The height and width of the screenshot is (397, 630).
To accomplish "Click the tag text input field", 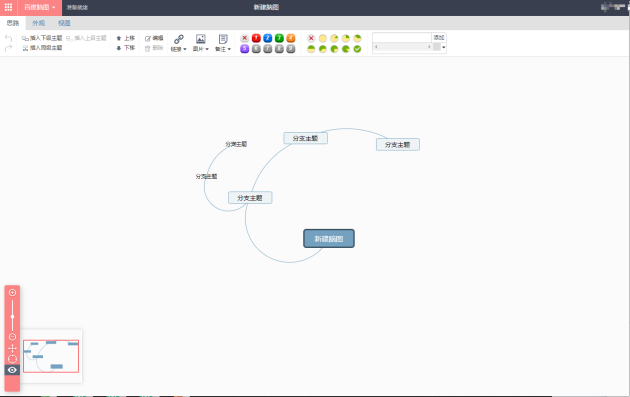I will (402, 38).
